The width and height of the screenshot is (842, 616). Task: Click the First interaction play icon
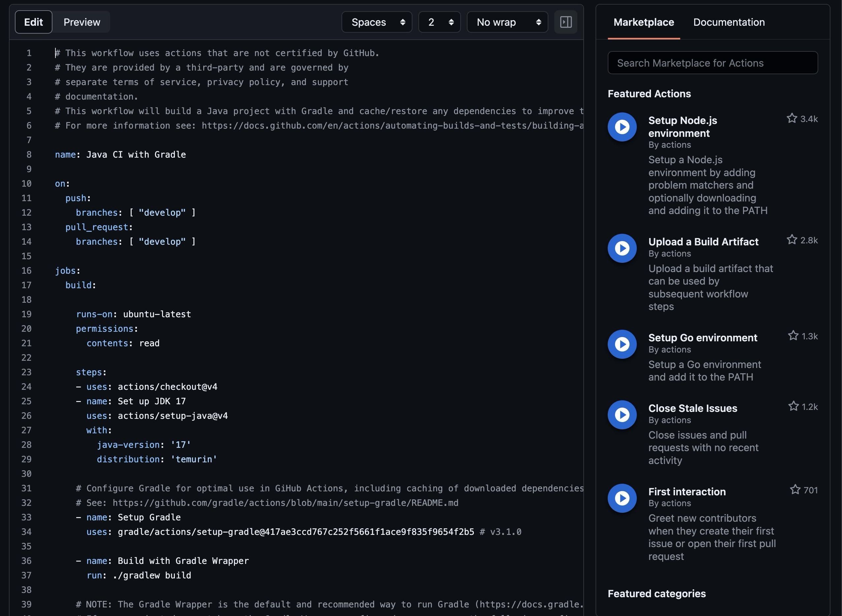[622, 498]
